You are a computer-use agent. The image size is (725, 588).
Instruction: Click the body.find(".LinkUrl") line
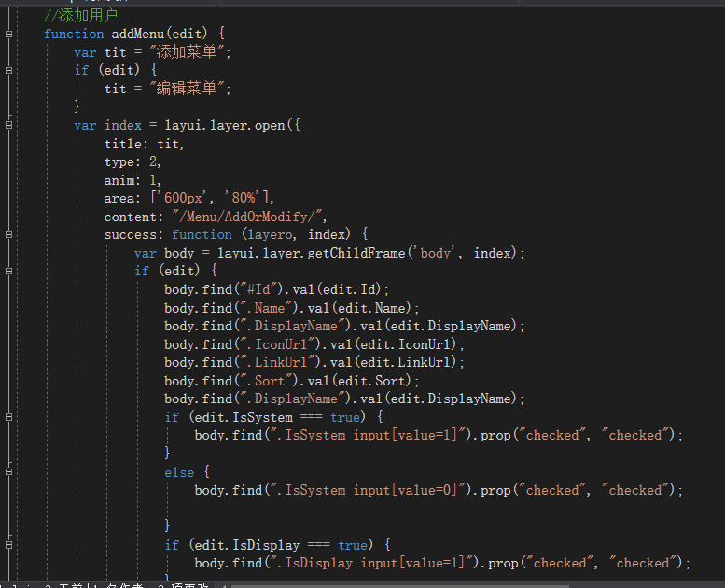click(314, 362)
